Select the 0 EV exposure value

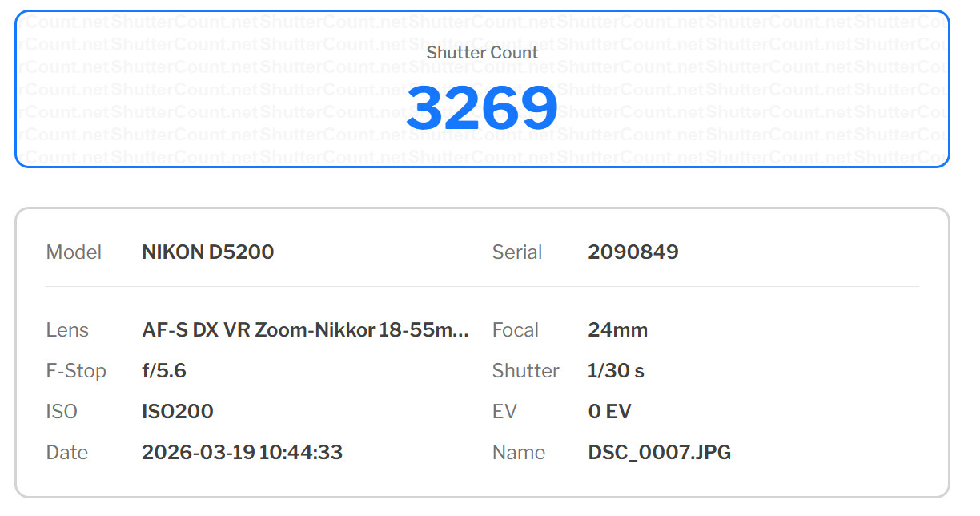(x=609, y=412)
